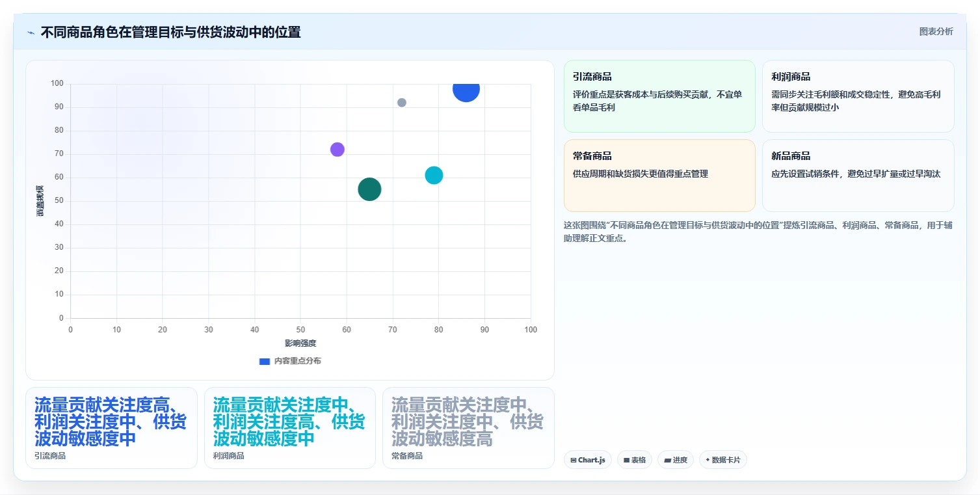980x495 pixels.
Task: Open the 常备商品 description card
Action: click(659, 176)
